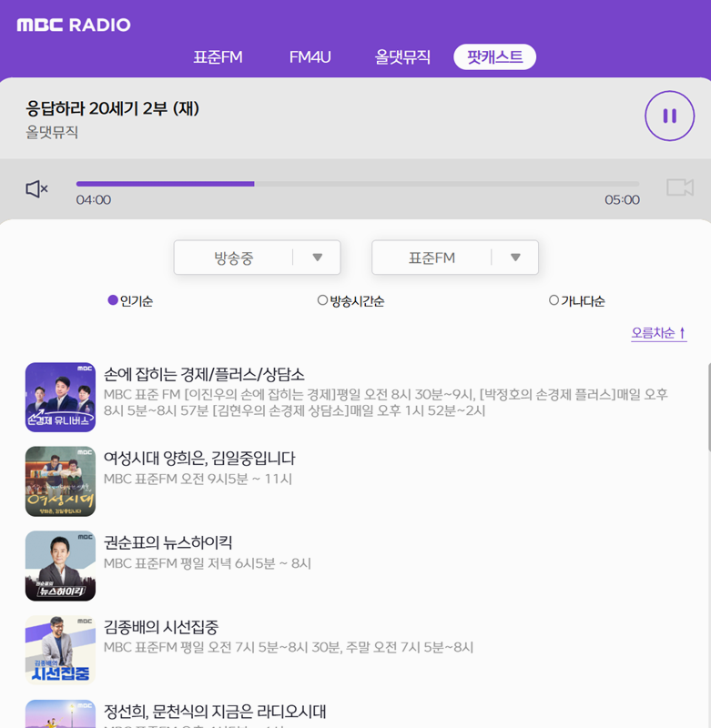This screenshot has width=711, height=728.
Task: Switch to the 올댓뮤직 tab
Action: click(402, 57)
